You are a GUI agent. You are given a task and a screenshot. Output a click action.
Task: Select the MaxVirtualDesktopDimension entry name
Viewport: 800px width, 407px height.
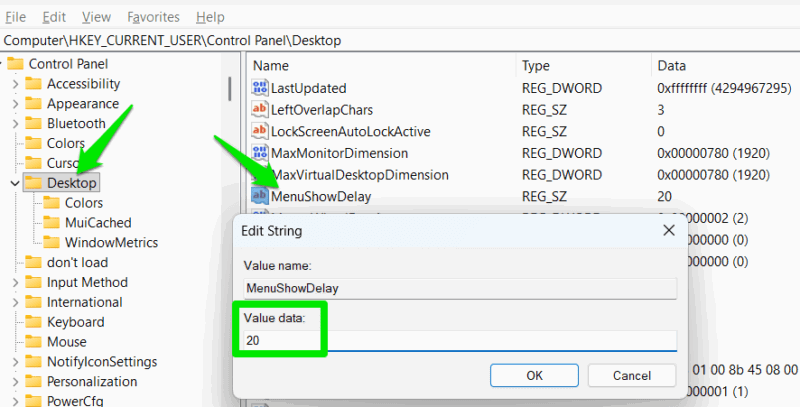tap(360, 175)
